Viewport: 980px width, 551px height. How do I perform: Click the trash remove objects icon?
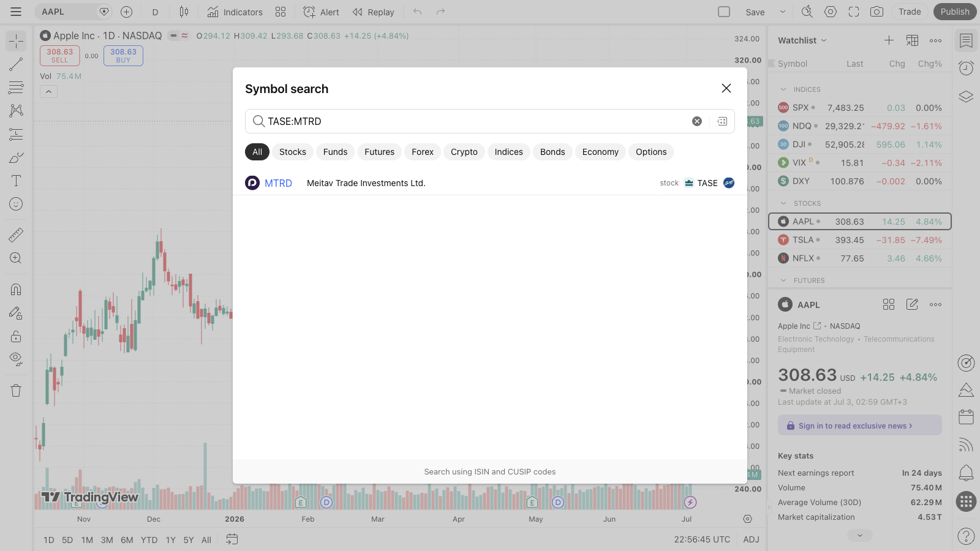[x=16, y=391]
